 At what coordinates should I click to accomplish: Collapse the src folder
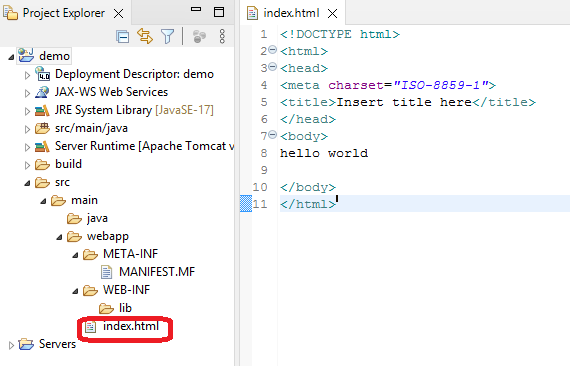tap(27, 183)
